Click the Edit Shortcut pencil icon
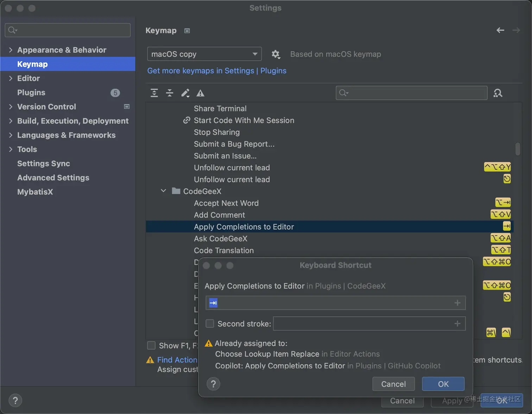Image resolution: width=532 pixels, height=414 pixels. click(x=185, y=93)
